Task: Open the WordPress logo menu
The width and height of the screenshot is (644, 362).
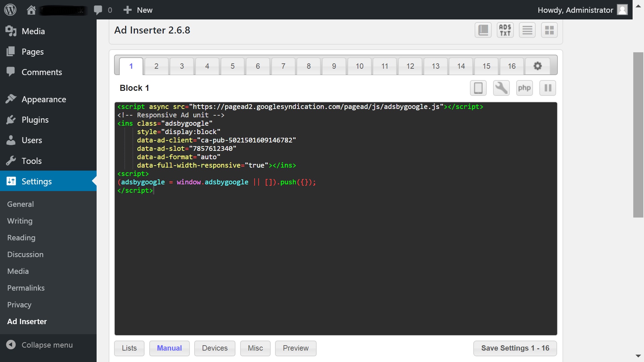Action: 10,10
